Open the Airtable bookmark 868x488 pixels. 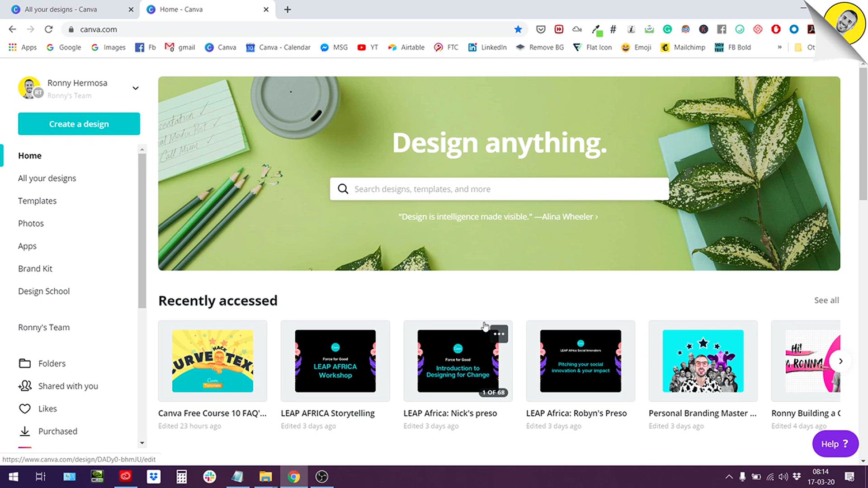(x=406, y=47)
